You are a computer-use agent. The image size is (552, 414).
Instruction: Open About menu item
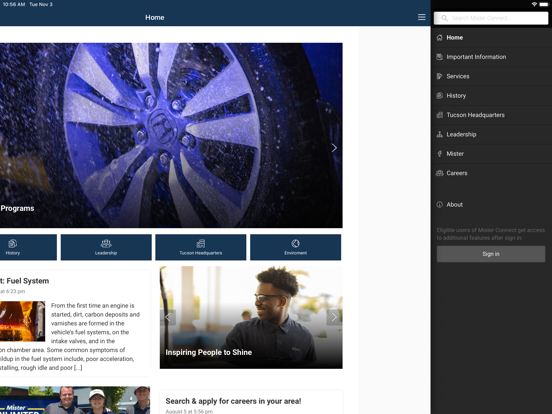click(491, 205)
